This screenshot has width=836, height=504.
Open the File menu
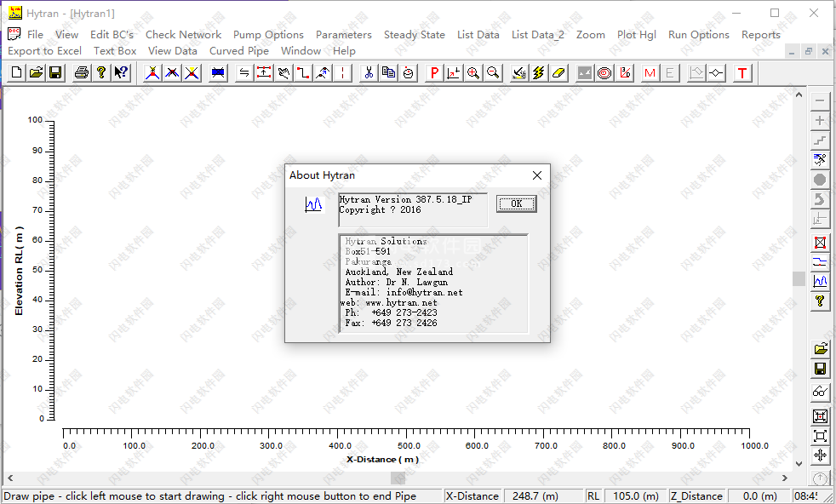[x=35, y=35]
